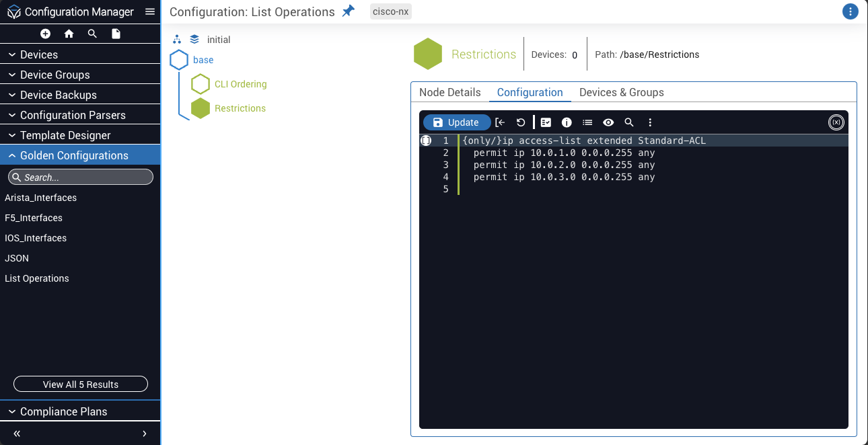868x445 pixels.
Task: Click the layers icon next to initial
Action: pos(194,40)
